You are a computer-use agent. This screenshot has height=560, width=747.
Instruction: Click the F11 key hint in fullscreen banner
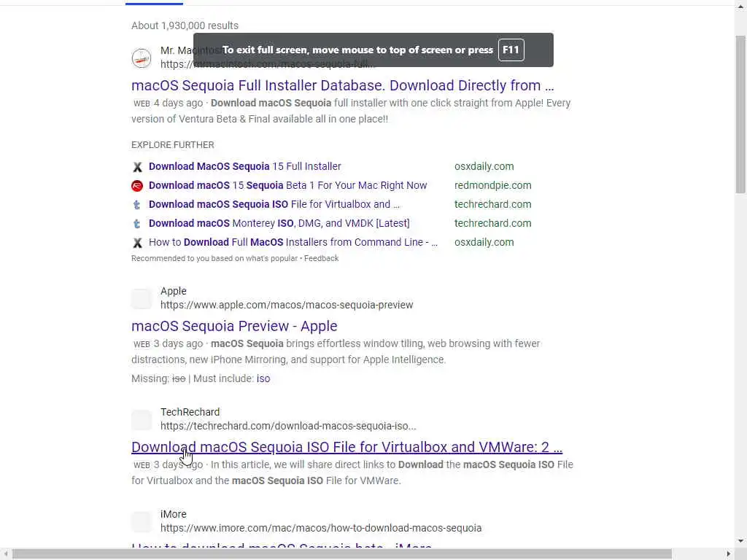pos(511,50)
